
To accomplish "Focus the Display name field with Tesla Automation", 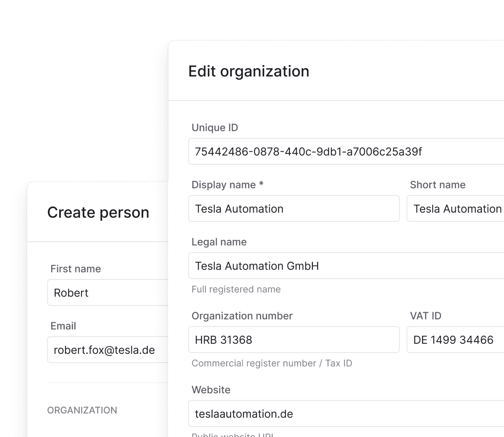I will click(x=294, y=208).
